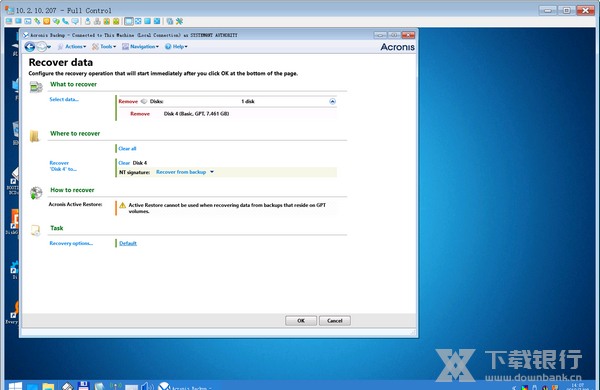Image resolution: width=600 pixels, height=390 pixels.
Task: Click the Select data... link
Action: 64,100
